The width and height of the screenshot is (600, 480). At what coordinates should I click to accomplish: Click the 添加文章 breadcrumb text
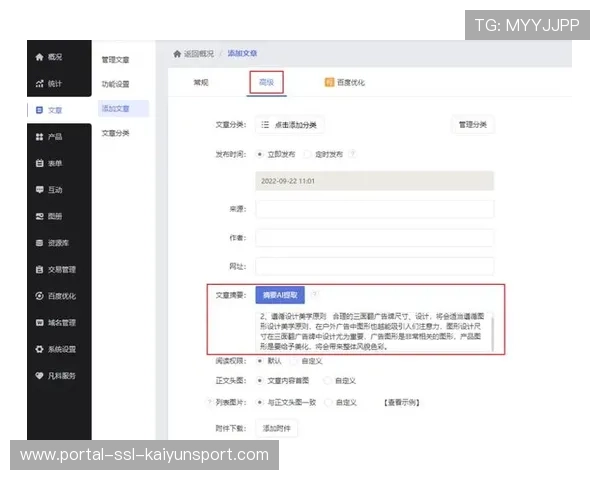(242, 53)
